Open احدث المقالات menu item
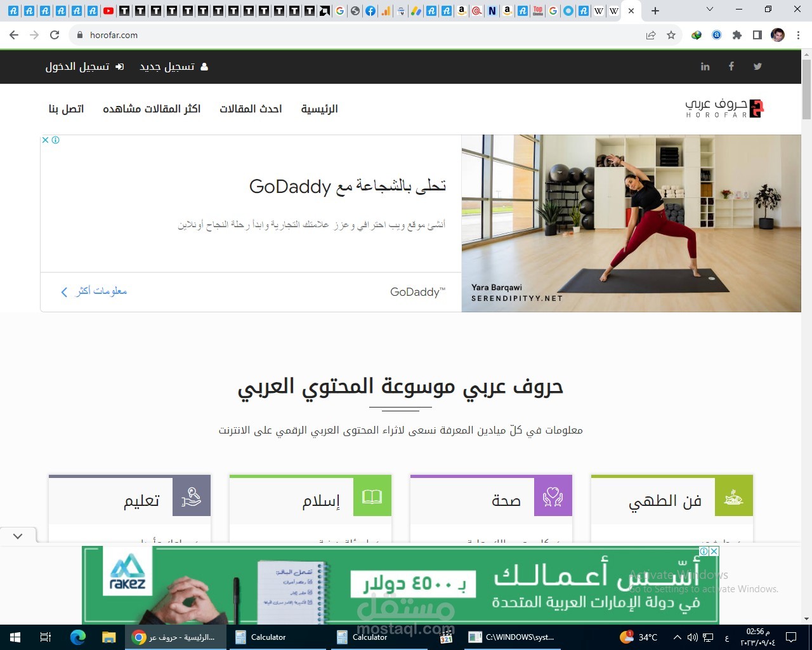812x650 pixels. [x=251, y=109]
